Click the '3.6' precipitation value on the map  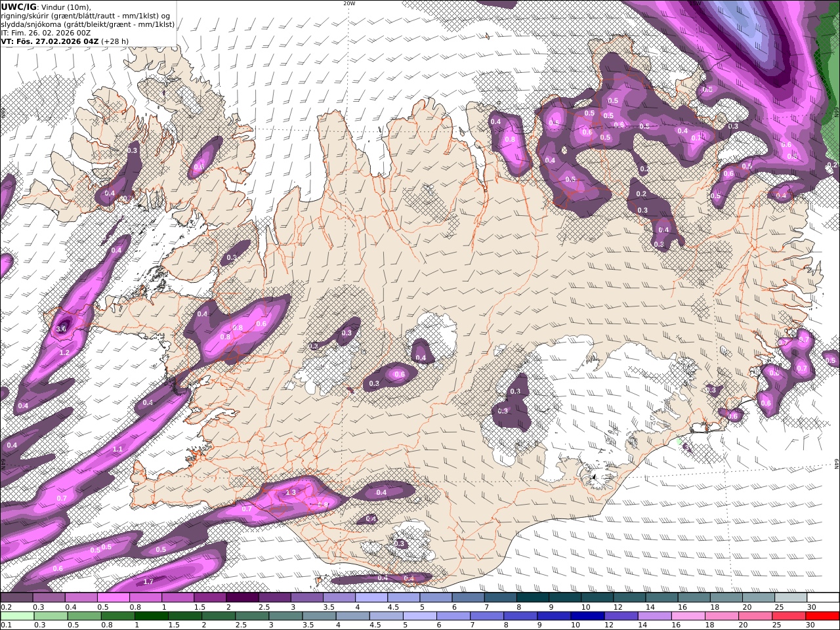click(62, 329)
